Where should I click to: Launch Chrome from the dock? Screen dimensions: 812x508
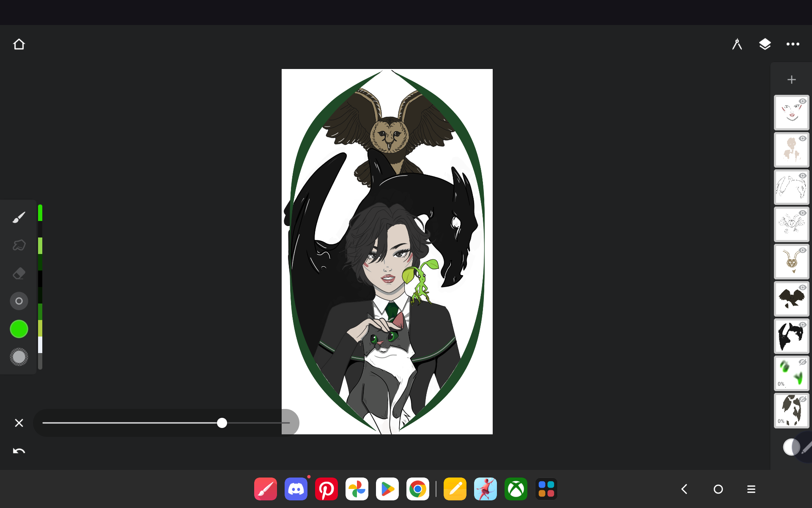418,489
